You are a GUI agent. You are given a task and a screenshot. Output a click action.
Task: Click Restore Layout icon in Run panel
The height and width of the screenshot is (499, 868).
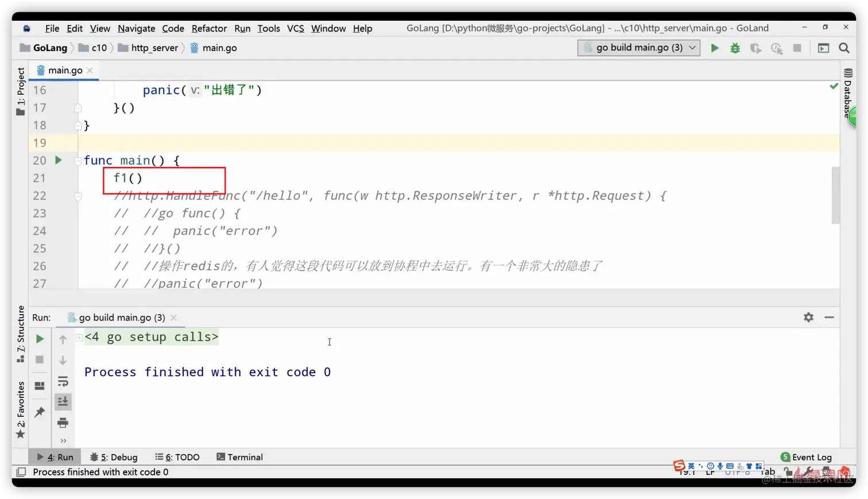[x=40, y=386]
